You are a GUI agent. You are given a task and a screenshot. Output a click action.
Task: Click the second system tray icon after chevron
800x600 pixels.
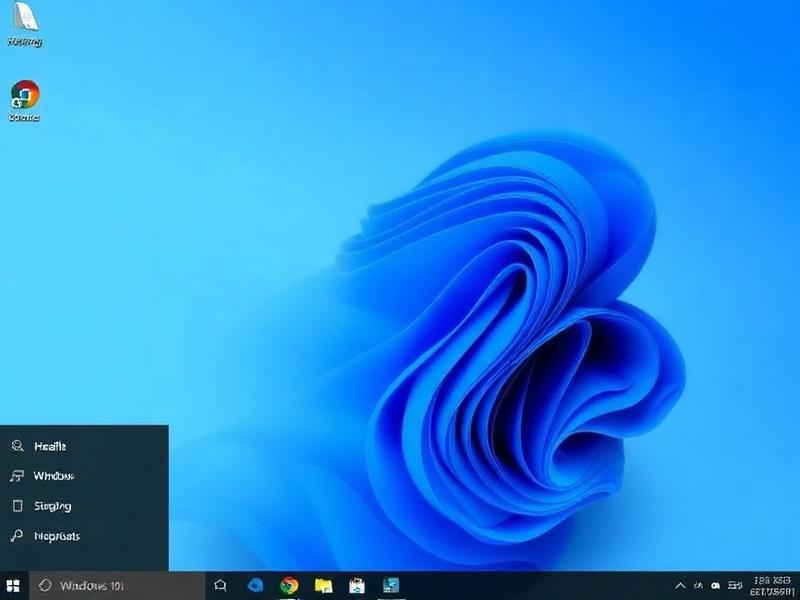(698, 585)
